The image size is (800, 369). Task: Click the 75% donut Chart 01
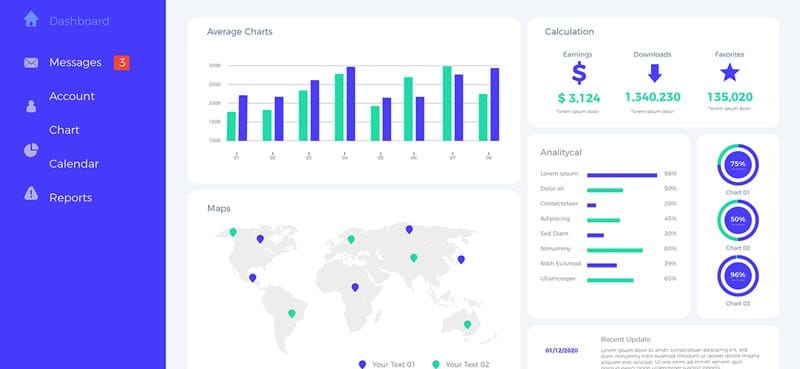[x=738, y=165]
